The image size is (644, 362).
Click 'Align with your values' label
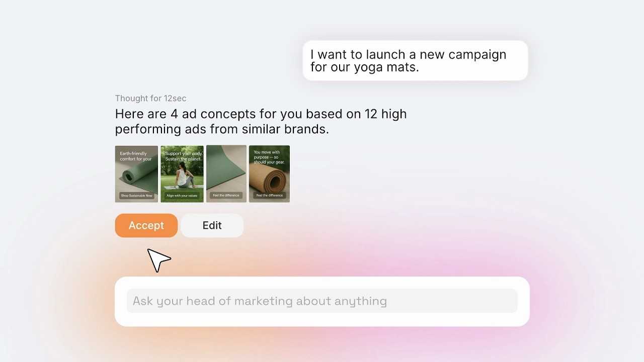[182, 196]
